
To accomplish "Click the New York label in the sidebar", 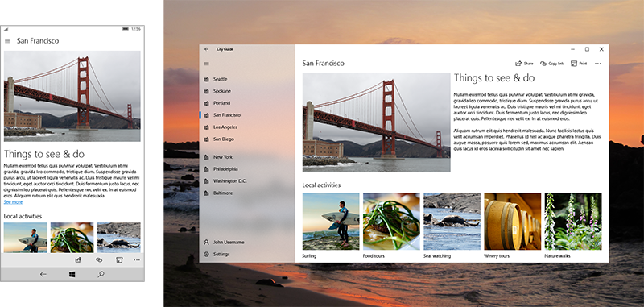I will [x=223, y=157].
